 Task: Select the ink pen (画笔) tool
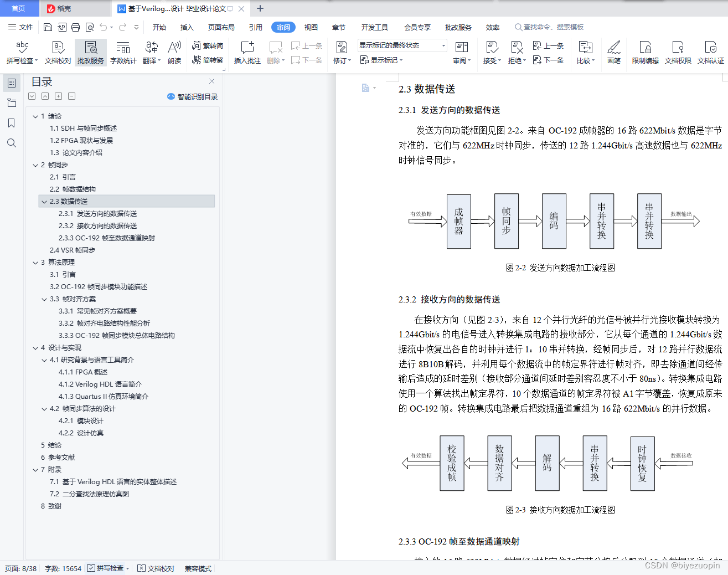pos(614,52)
